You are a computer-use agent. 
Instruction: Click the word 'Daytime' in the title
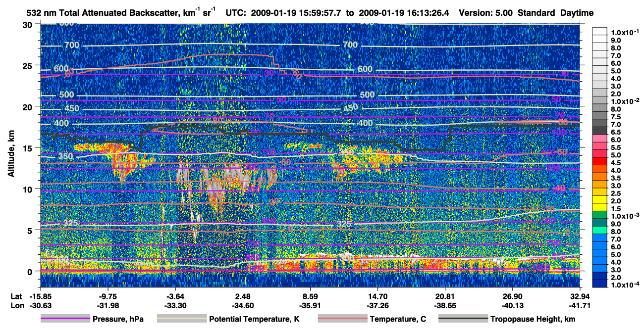(x=577, y=13)
